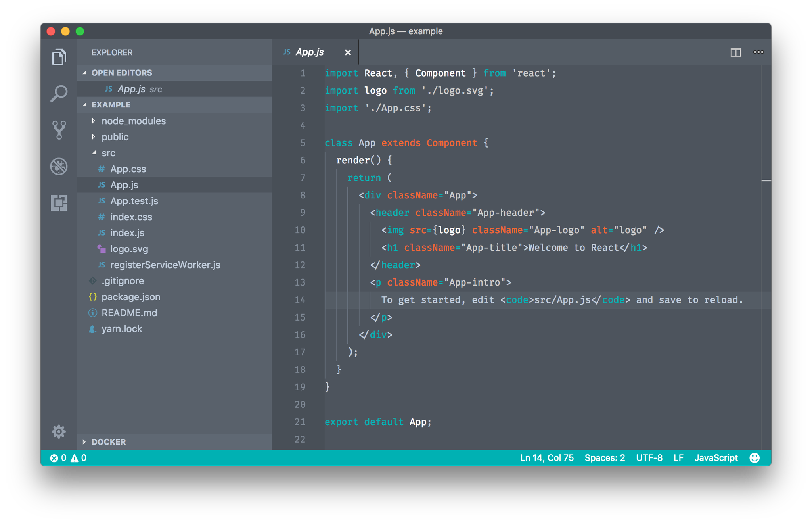
Task: Click the overview ruler cursor marker
Action: click(x=766, y=180)
